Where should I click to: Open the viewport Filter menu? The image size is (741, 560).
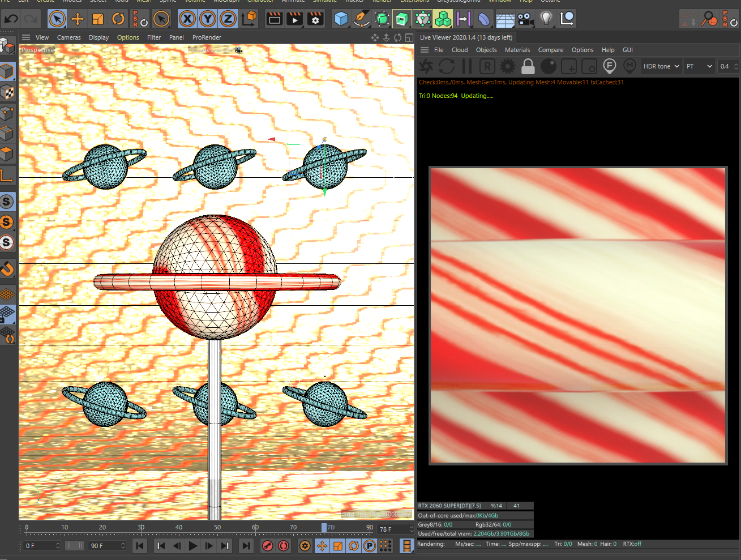point(154,37)
